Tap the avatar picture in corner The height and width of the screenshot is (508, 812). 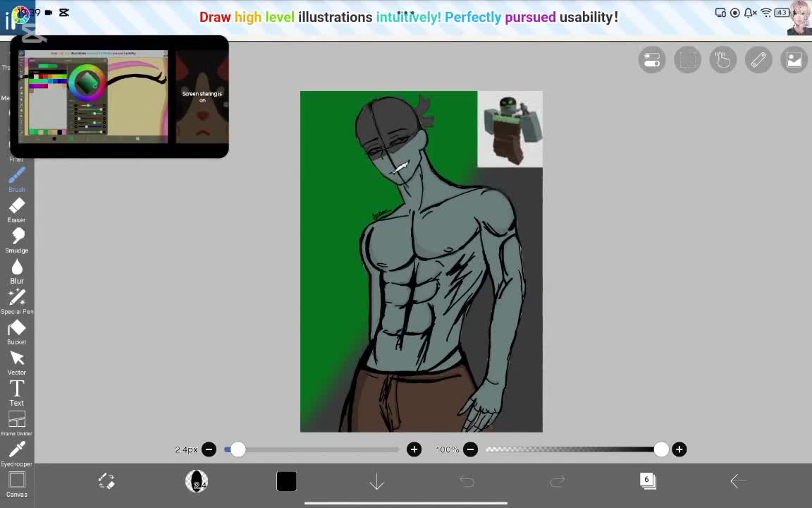[799, 18]
